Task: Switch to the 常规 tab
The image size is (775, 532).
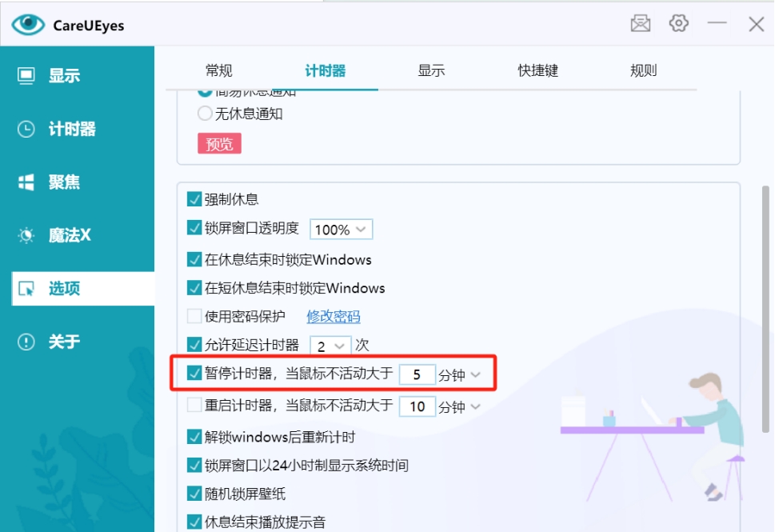Action: click(218, 70)
